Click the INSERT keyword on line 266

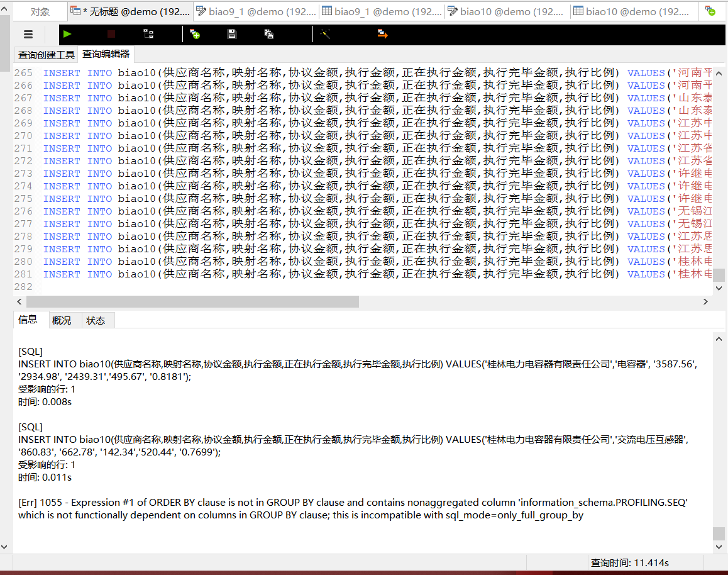tap(61, 86)
